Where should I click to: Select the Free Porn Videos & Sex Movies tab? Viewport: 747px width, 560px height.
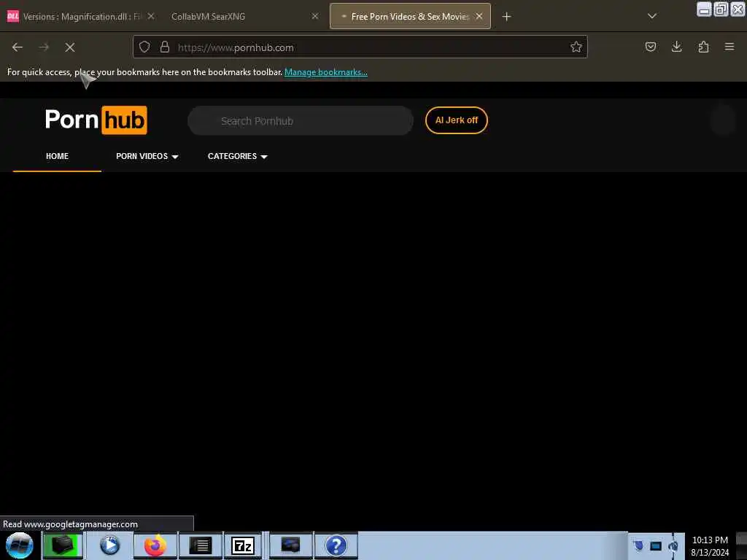pyautogui.click(x=410, y=16)
